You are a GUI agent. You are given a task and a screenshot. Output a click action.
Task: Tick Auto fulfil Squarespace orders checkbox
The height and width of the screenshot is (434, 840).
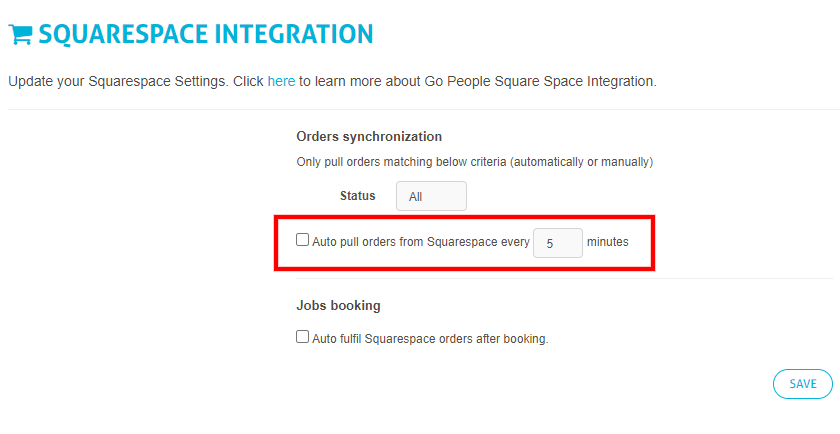click(x=303, y=336)
